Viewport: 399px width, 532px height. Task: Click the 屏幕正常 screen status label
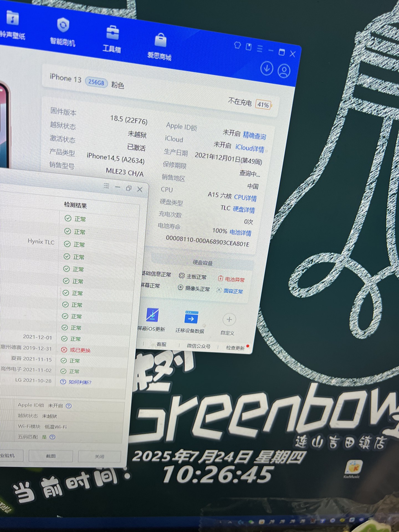coord(150,285)
